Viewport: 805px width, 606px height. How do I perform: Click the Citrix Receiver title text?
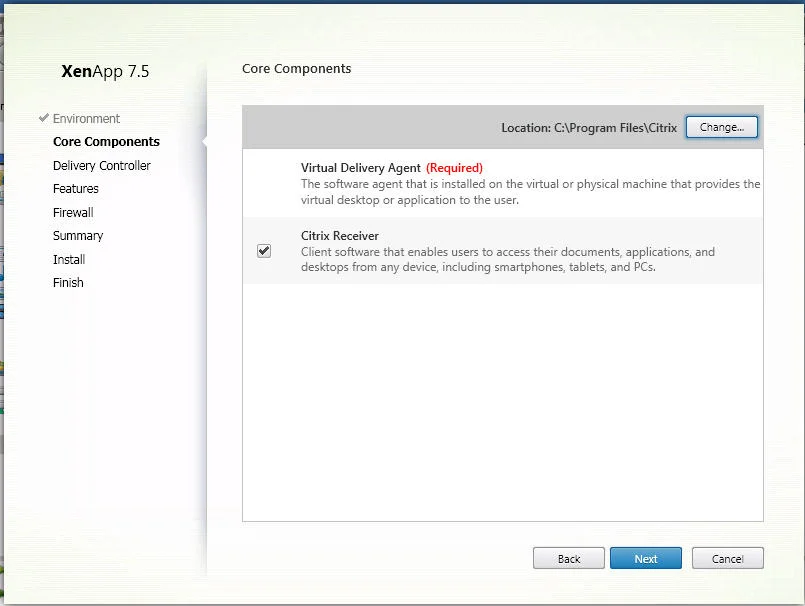point(340,236)
